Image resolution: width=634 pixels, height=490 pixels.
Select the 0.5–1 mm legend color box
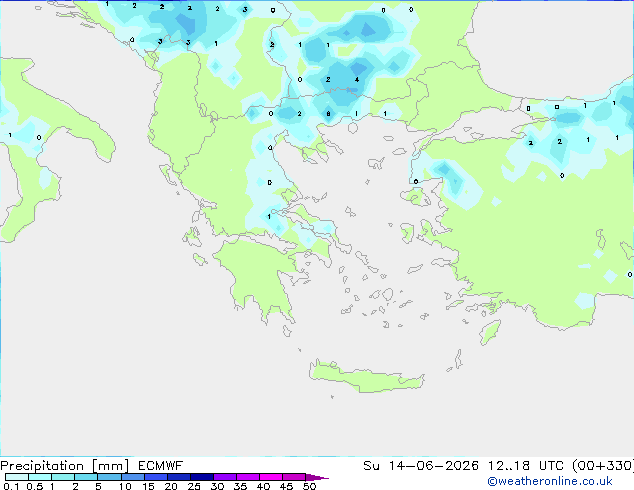(x=40, y=477)
